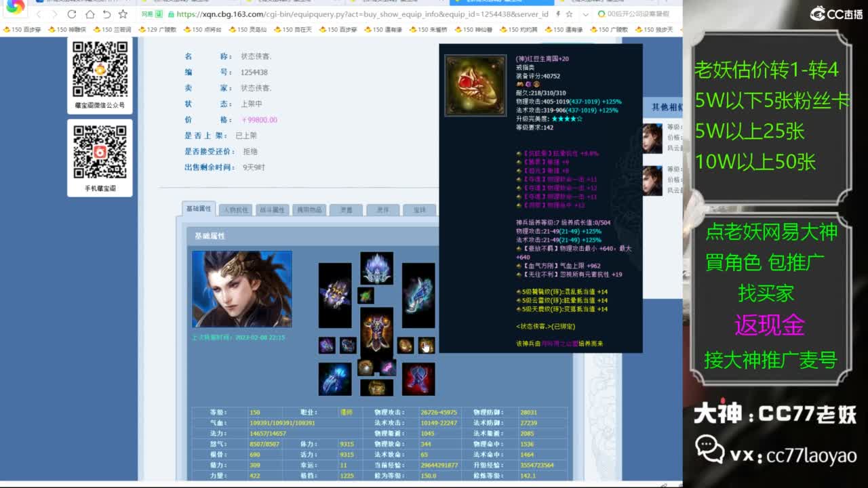The height and width of the screenshot is (488, 868).
Task: Go to the browser home page icon
Action: click(90, 14)
